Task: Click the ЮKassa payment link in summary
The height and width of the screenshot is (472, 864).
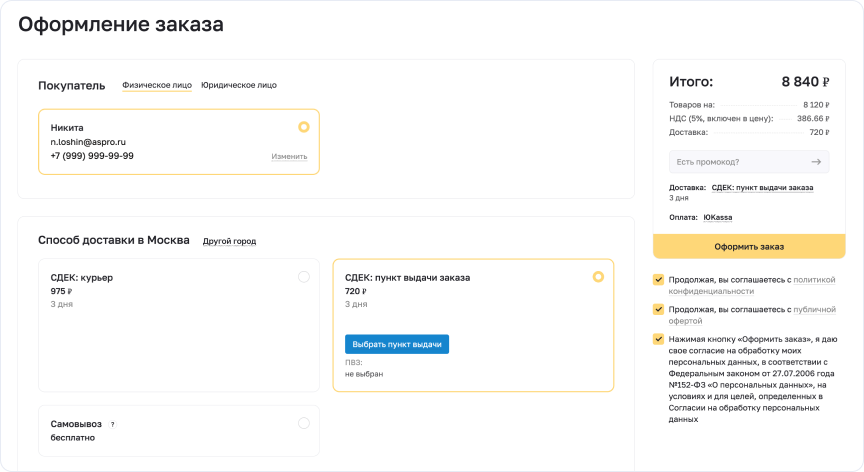Action: (x=717, y=218)
